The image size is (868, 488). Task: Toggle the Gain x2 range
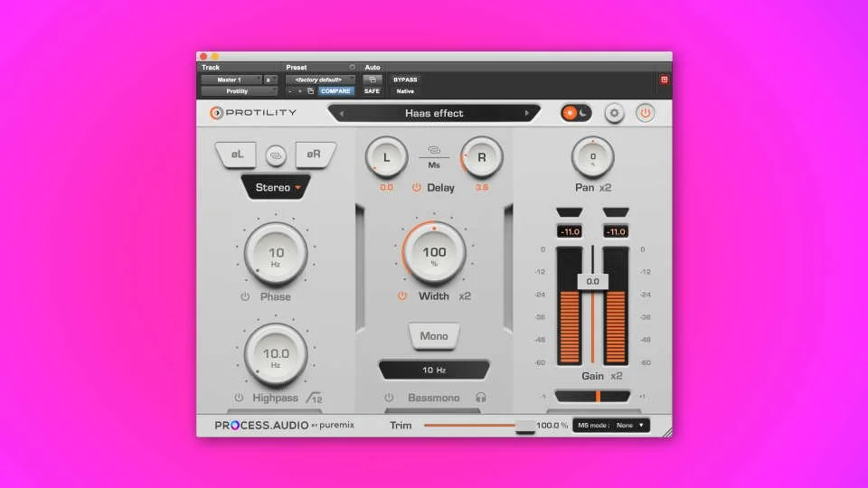(x=616, y=376)
